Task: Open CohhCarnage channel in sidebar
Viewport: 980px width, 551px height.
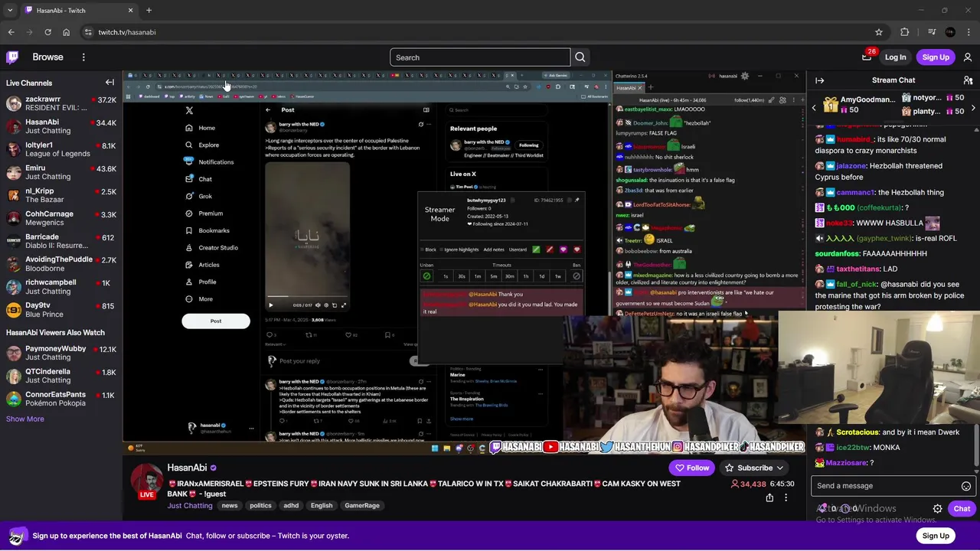Action: pos(61,218)
